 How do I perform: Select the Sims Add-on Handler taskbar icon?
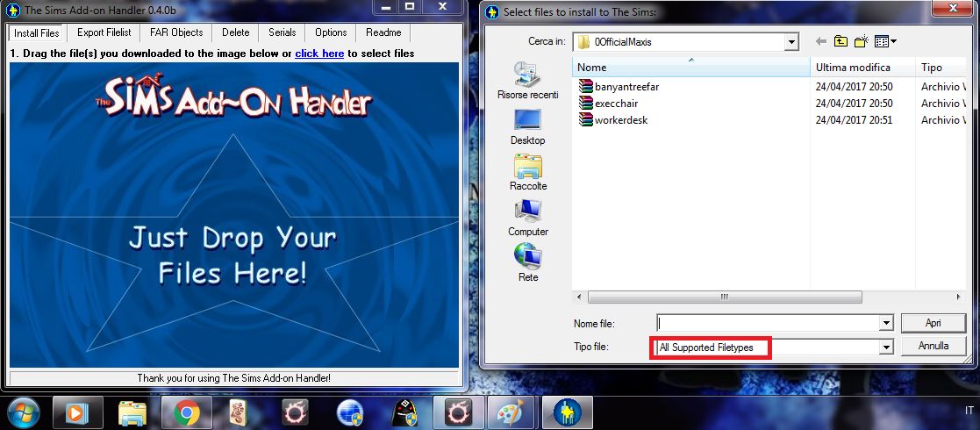pos(567,413)
